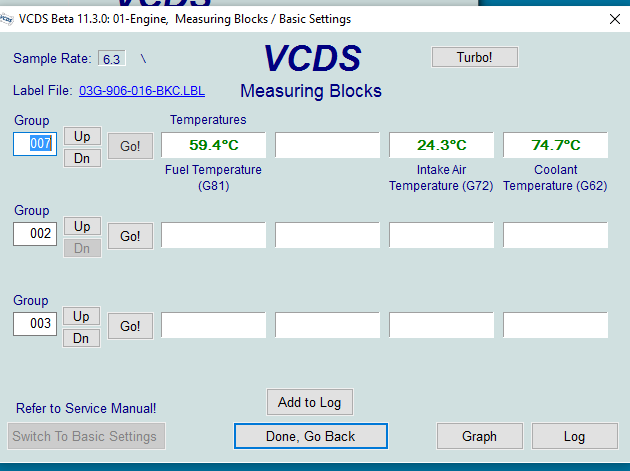The width and height of the screenshot is (630, 471).
Task: Click the VCDS icon in the title bar
Action: click(x=7, y=19)
